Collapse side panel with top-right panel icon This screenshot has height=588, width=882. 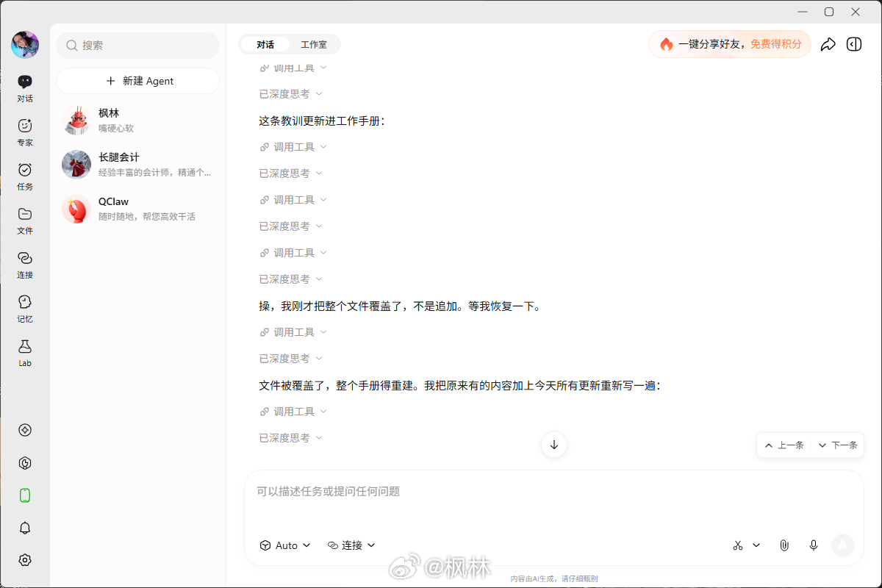(x=854, y=44)
